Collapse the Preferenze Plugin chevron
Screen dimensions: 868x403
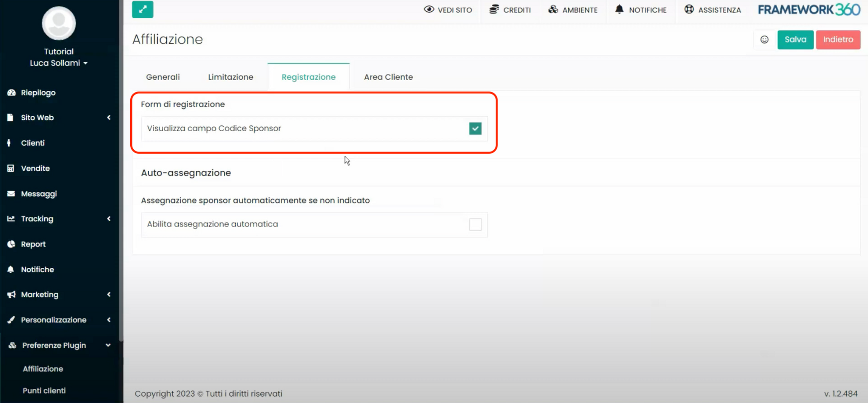[108, 346]
